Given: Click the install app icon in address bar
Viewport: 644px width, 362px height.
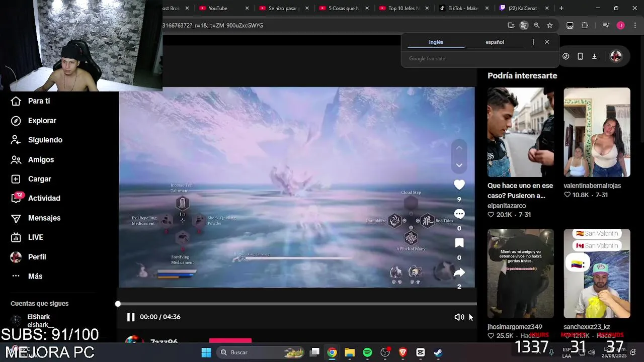Looking at the screenshot, I should [x=511, y=25].
